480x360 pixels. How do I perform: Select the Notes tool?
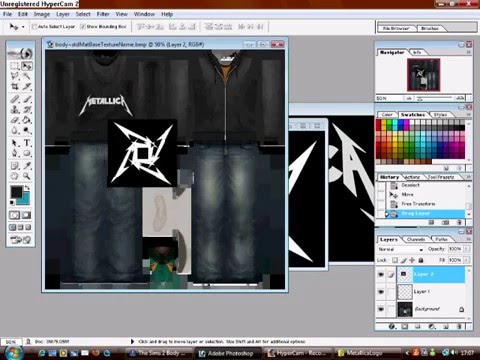14,165
